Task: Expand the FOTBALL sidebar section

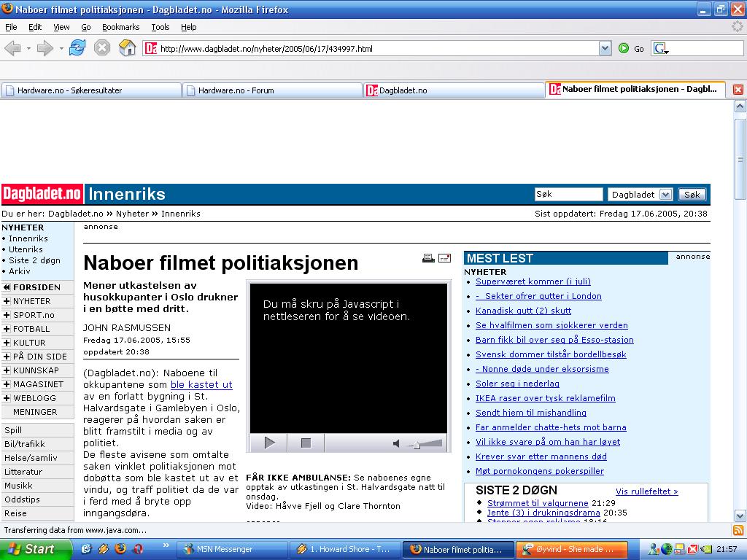Action: [x=7, y=329]
